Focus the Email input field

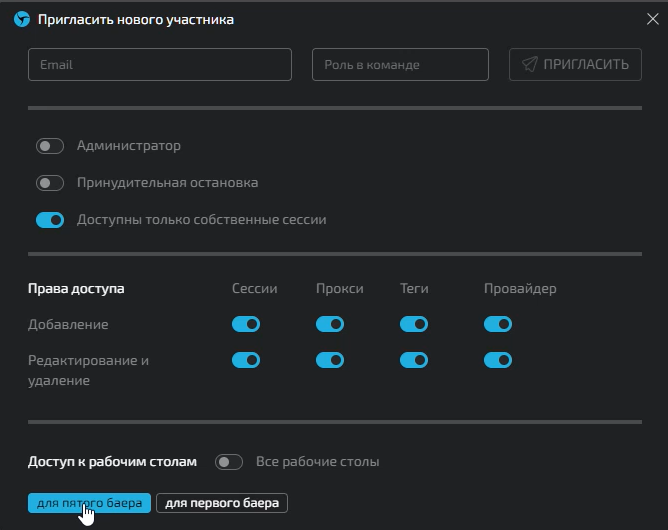click(x=160, y=64)
